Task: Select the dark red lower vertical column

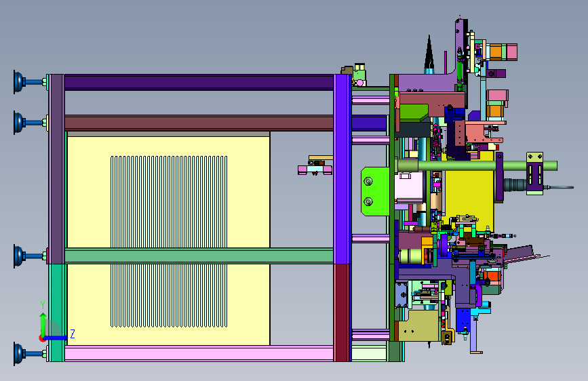Action: pos(342,313)
